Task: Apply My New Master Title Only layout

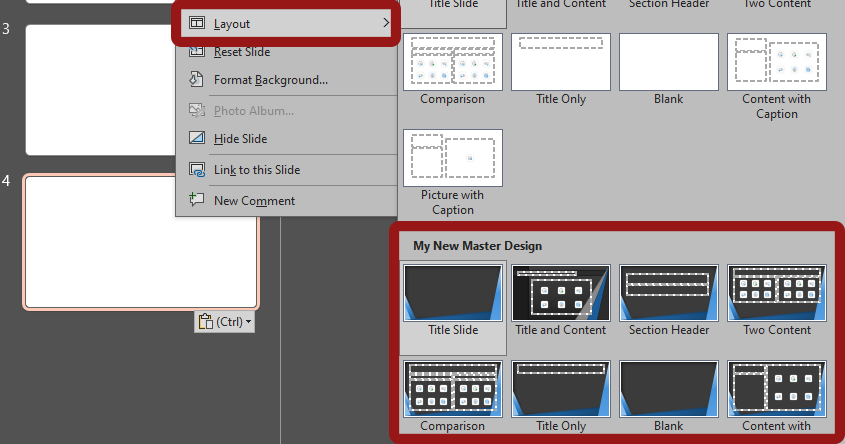Action: 561,397
